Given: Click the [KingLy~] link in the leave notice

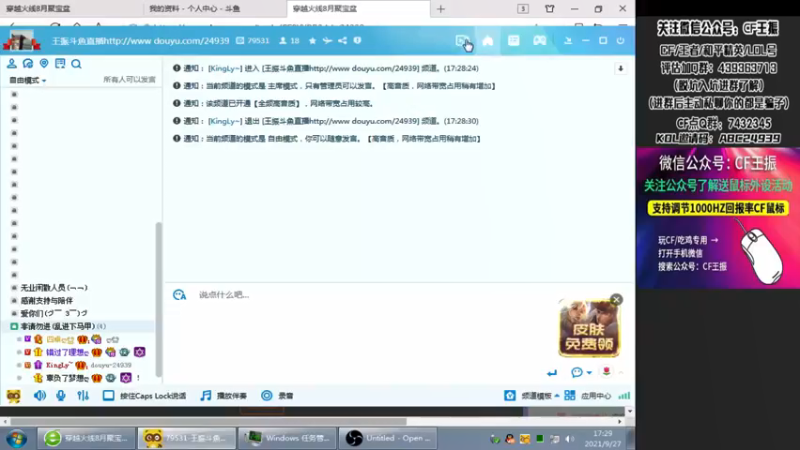Looking at the screenshot, I should click(225, 121).
